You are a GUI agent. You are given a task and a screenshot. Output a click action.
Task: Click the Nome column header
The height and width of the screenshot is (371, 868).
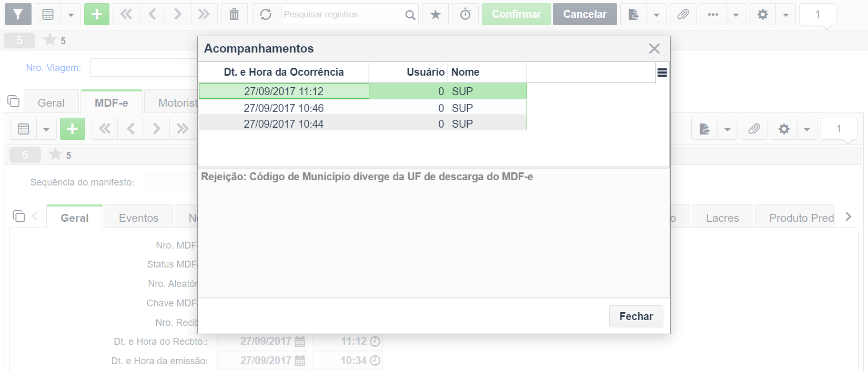487,72
